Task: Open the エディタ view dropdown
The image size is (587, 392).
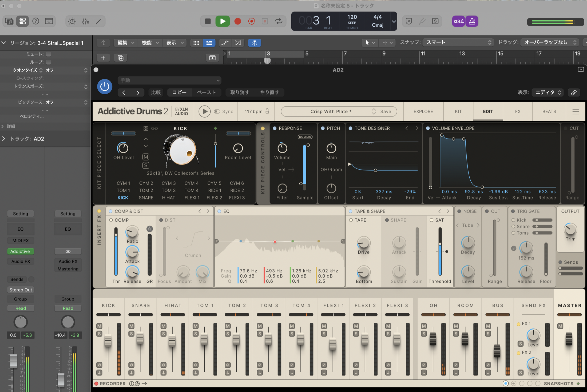Action: point(548,93)
